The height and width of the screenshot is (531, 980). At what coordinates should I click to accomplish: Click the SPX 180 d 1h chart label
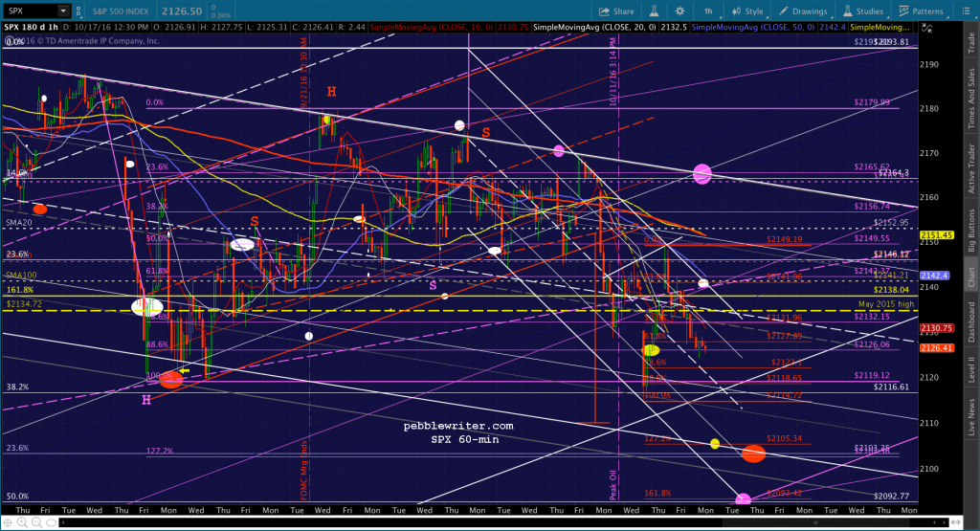32,28
